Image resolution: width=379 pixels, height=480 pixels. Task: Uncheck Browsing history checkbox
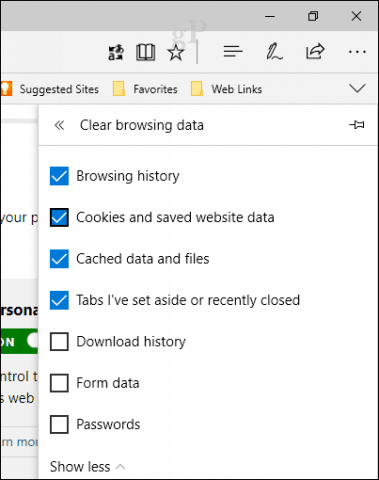(x=59, y=176)
